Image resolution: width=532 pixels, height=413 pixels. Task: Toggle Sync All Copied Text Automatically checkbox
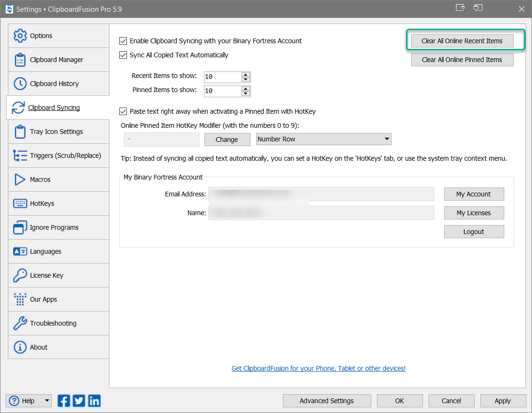[x=123, y=55]
